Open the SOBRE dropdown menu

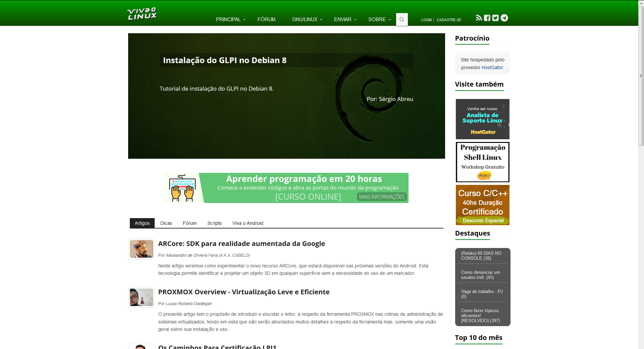[x=379, y=19]
